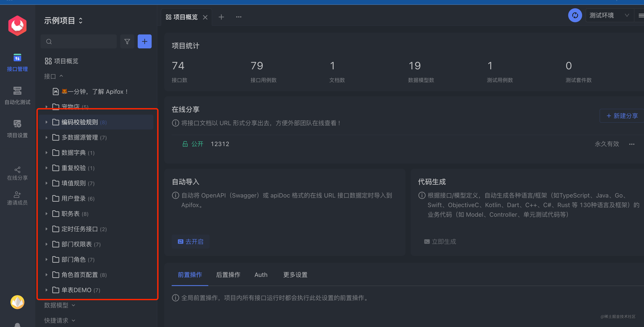The height and width of the screenshot is (327, 644).
Task: Click the 去开启 button
Action: [190, 242]
